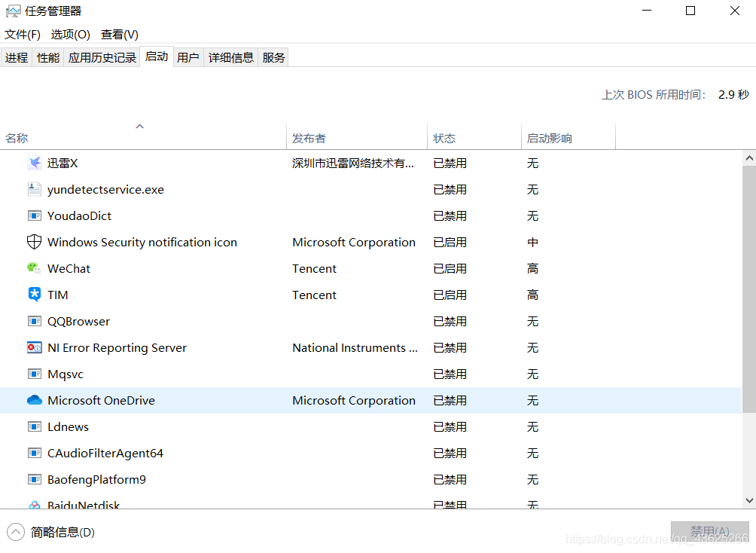Click the WeChat green icon
The height and width of the screenshot is (553, 756).
[34, 268]
